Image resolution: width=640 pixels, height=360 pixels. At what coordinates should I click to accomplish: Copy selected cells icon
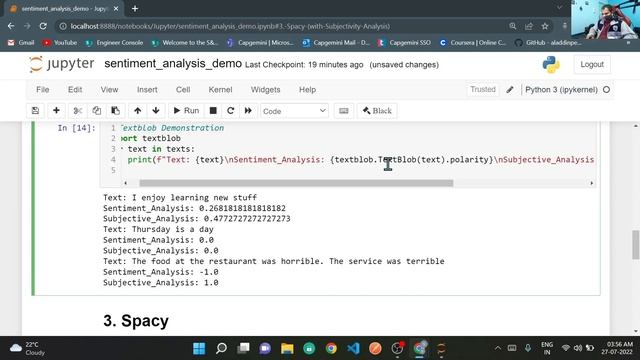point(96,111)
